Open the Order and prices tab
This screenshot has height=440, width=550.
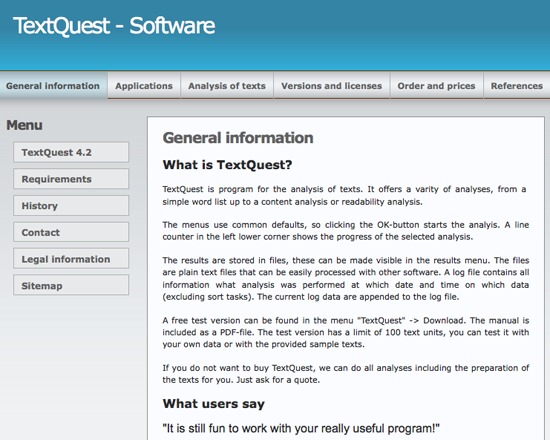[436, 86]
